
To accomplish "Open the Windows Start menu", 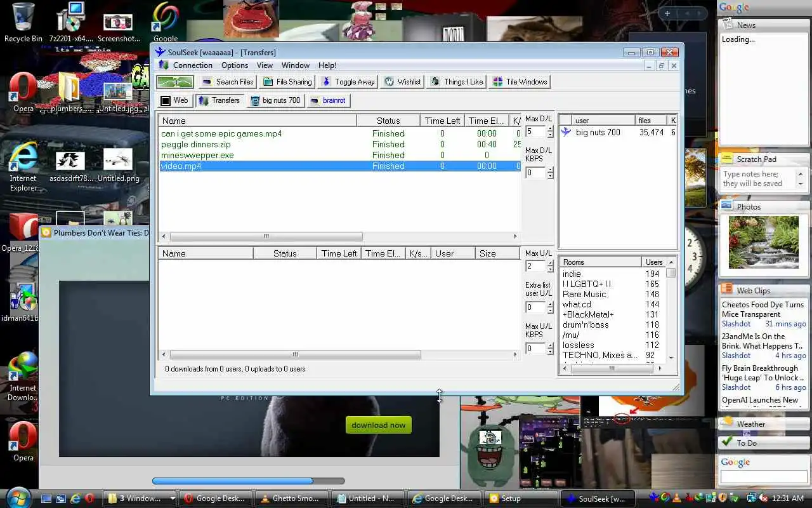I will pos(18,497).
